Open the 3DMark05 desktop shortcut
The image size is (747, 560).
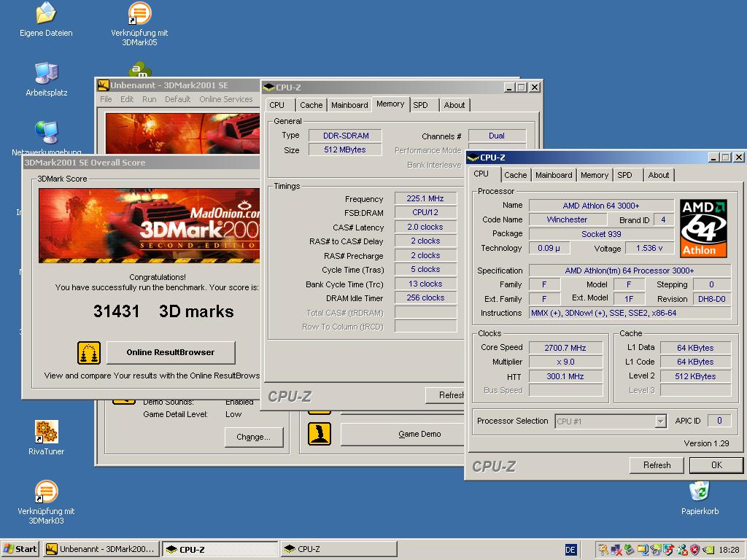(139, 13)
